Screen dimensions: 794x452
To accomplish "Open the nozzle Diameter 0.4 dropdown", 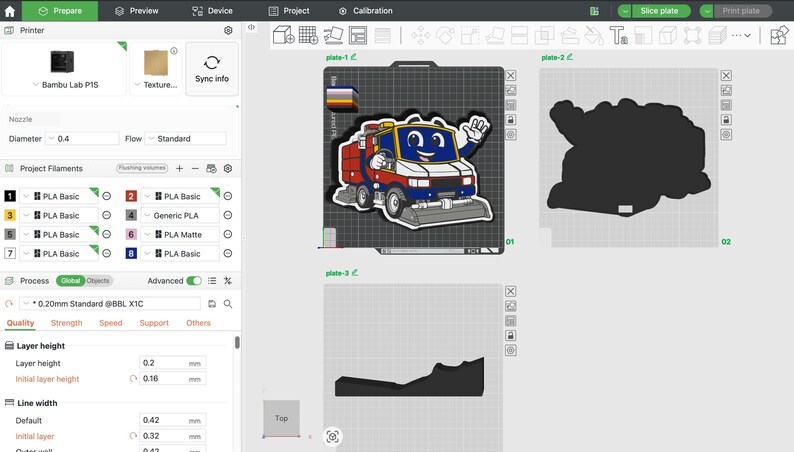I will click(82, 139).
